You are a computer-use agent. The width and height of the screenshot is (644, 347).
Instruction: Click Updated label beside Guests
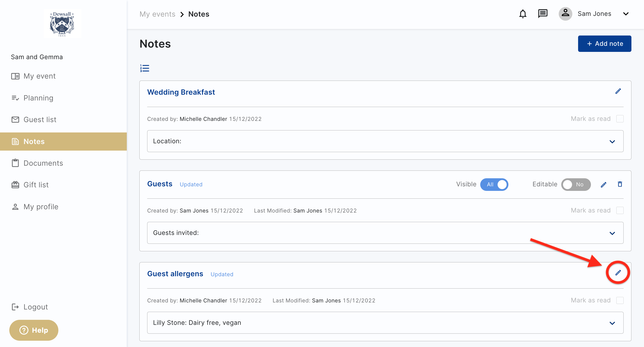[191, 185]
